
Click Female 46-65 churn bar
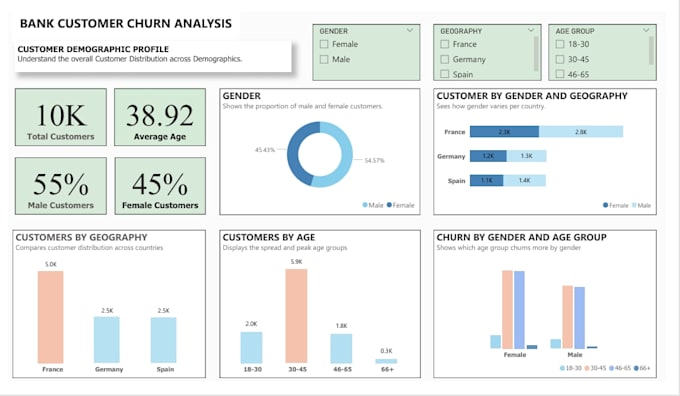519,310
